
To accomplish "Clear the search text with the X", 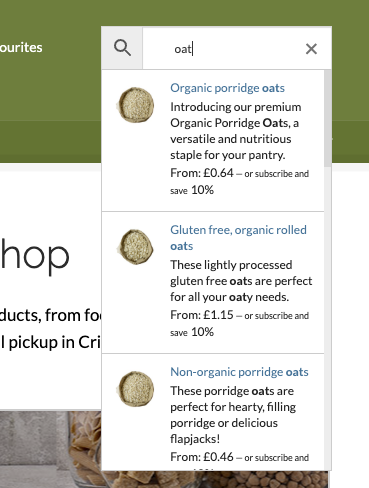I will click(311, 49).
